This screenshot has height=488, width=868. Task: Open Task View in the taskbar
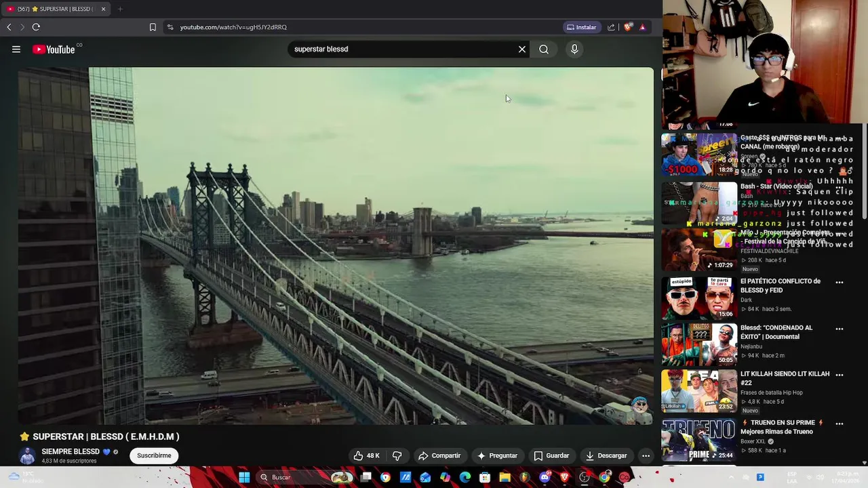[366, 477]
